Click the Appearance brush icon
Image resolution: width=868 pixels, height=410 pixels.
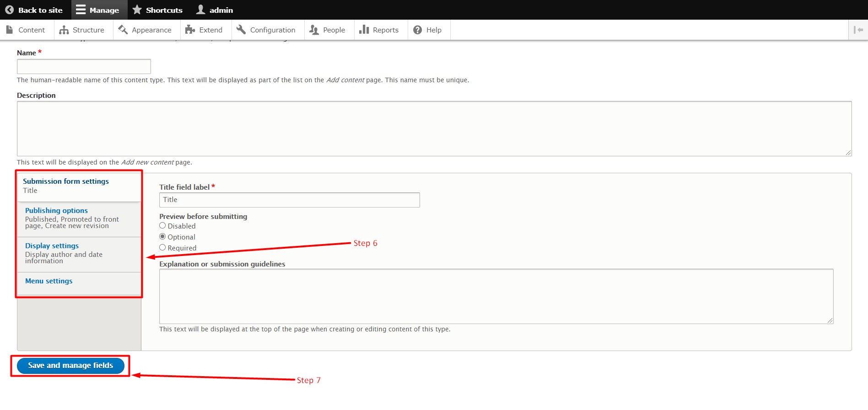click(123, 30)
